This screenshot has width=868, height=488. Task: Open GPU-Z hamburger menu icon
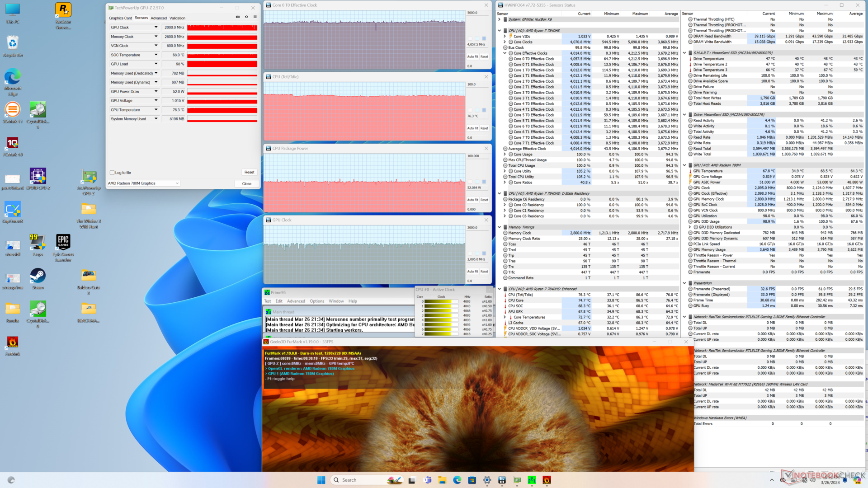pyautogui.click(x=255, y=17)
